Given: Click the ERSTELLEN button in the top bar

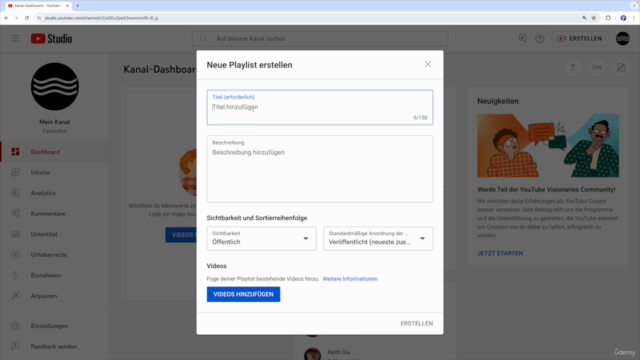Looking at the screenshot, I should point(580,38).
